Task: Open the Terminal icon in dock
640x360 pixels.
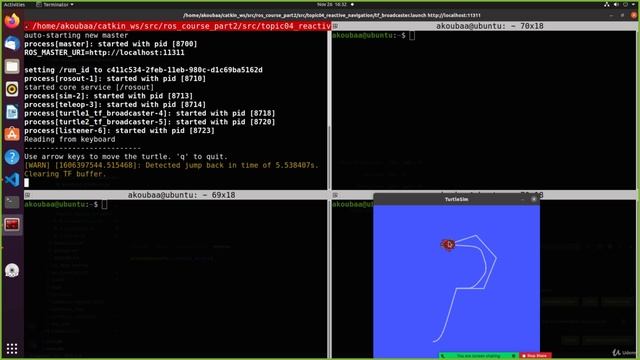Action: (12, 202)
